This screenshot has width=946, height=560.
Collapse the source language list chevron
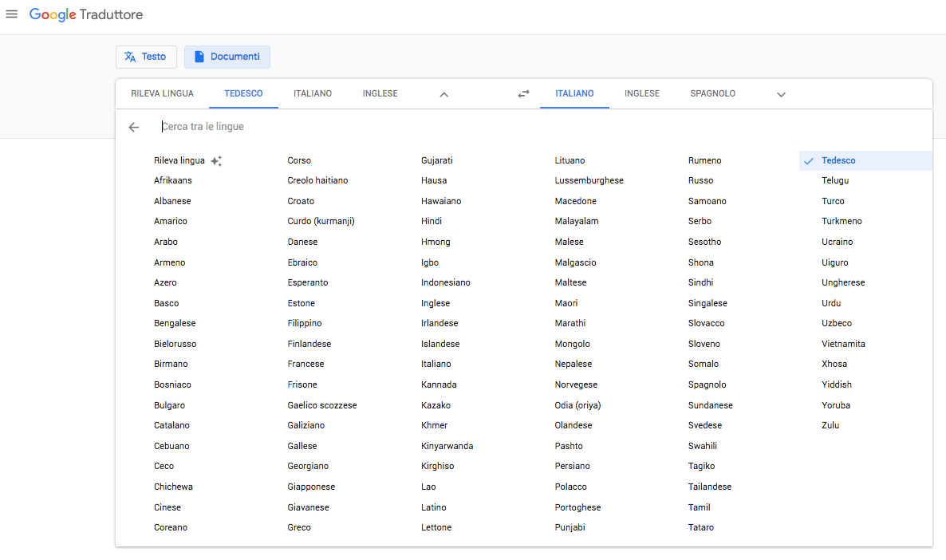point(444,94)
